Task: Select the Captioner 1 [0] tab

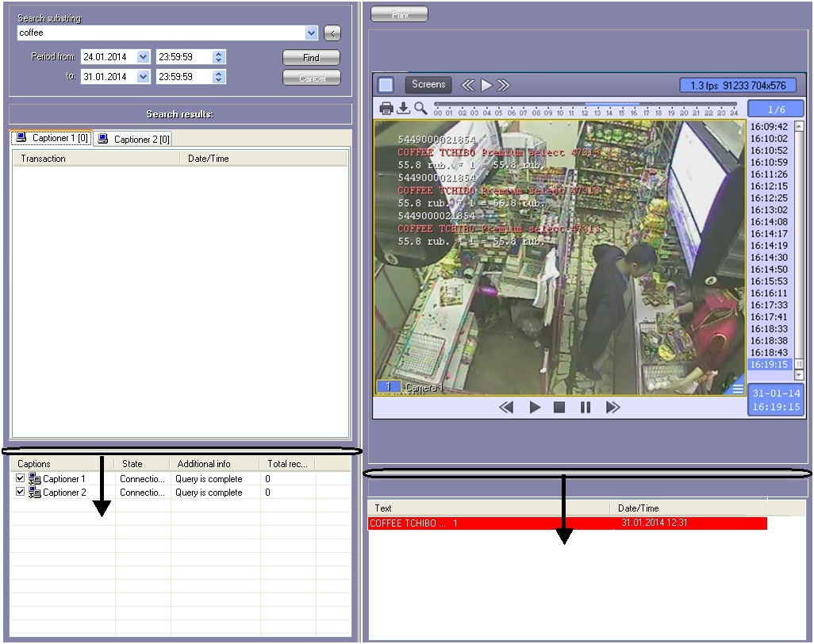Action: [52, 138]
